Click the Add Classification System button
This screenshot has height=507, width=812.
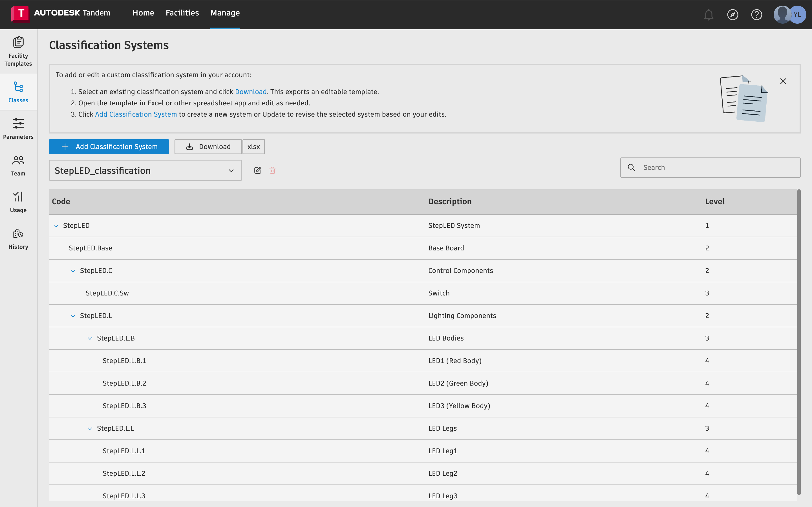tap(109, 146)
